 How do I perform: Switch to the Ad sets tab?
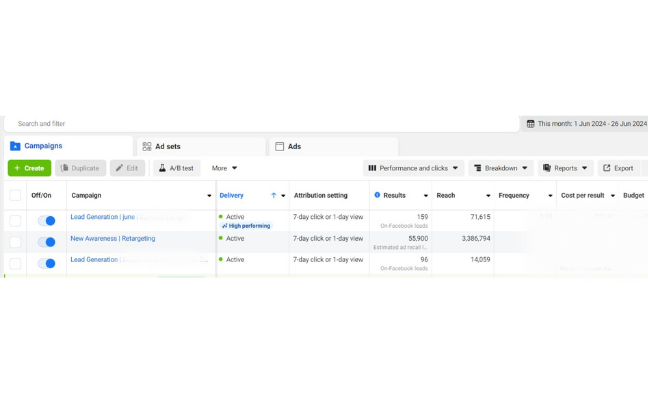point(166,146)
